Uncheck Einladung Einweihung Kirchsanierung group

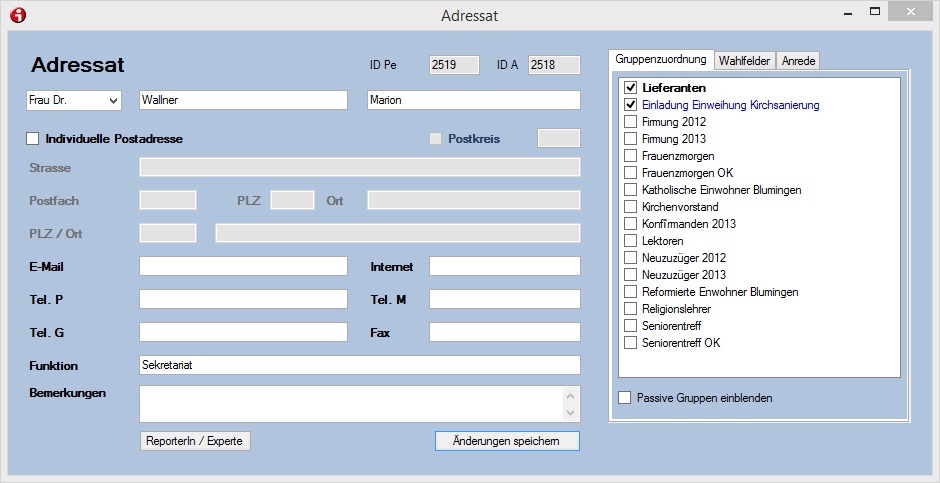click(630, 105)
